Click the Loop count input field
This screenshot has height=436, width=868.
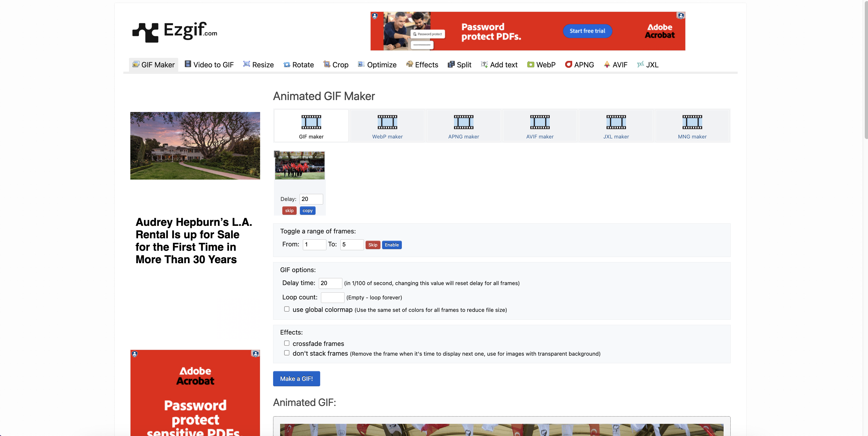pos(332,297)
